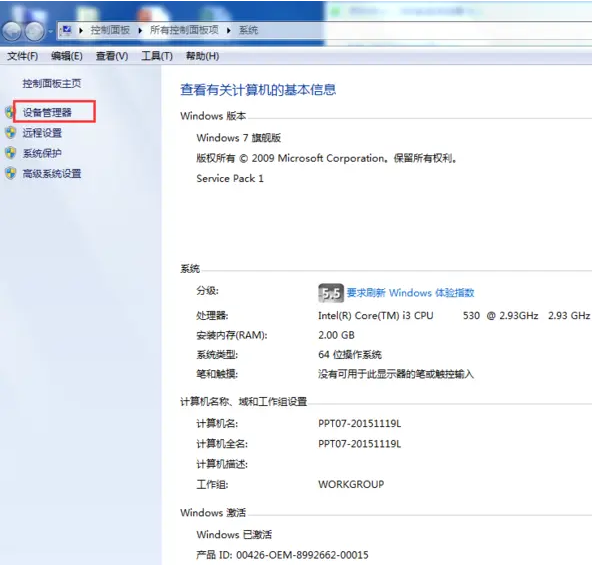The image size is (592, 566).
Task: Select 所有控制面板项 in the address breadcrumb
Action: [184, 30]
